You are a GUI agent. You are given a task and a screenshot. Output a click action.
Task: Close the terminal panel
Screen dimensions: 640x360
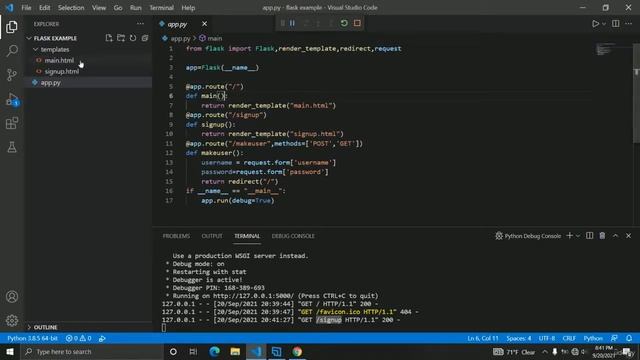point(629,236)
